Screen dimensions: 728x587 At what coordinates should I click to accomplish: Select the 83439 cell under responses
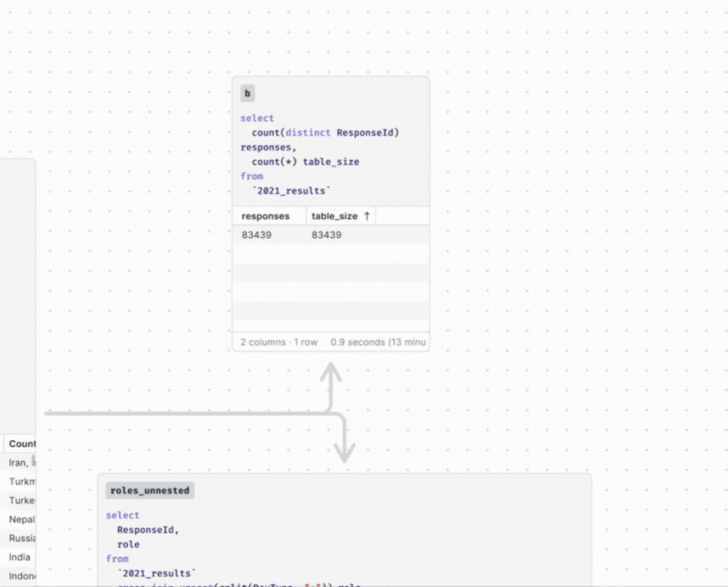click(x=256, y=235)
